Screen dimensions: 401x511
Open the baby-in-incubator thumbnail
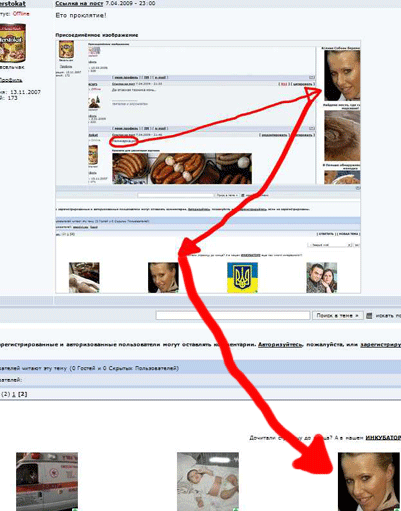coord(208,481)
